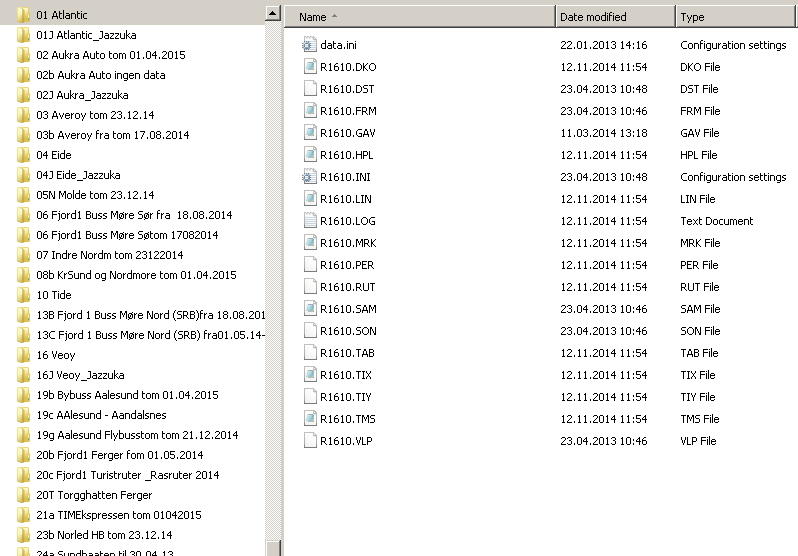Click the R1610.GAV file icon
798x556 pixels.
310,132
